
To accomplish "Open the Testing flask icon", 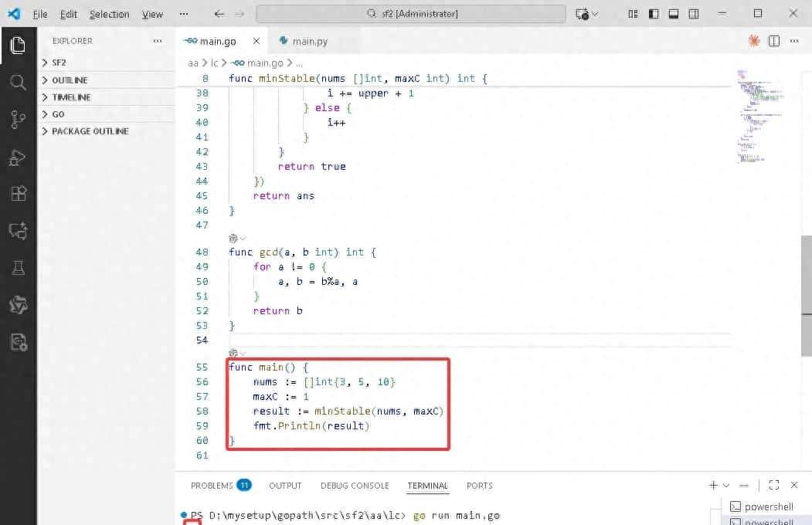I will tap(17, 268).
